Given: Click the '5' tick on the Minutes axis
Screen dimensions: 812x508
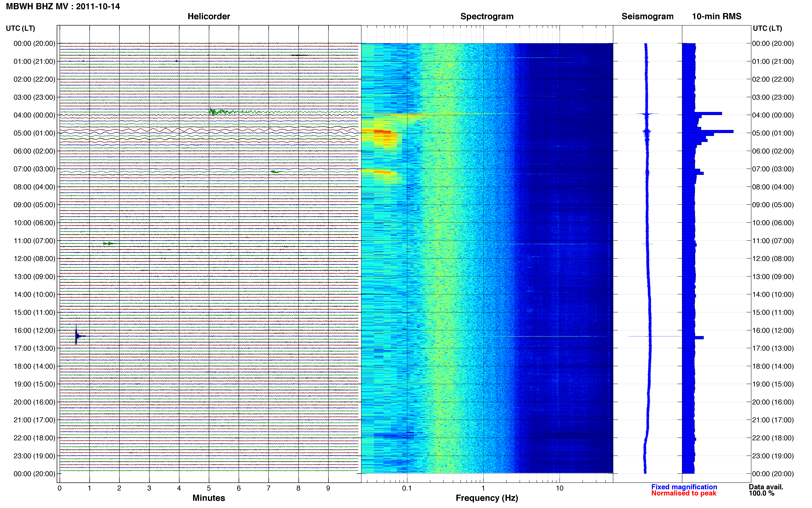Looking at the screenshot, I should pyautogui.click(x=209, y=488).
